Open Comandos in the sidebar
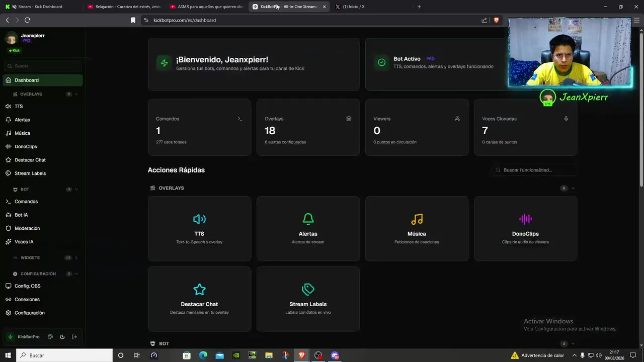Screen dimensions: 644x362 click(43, 202)
